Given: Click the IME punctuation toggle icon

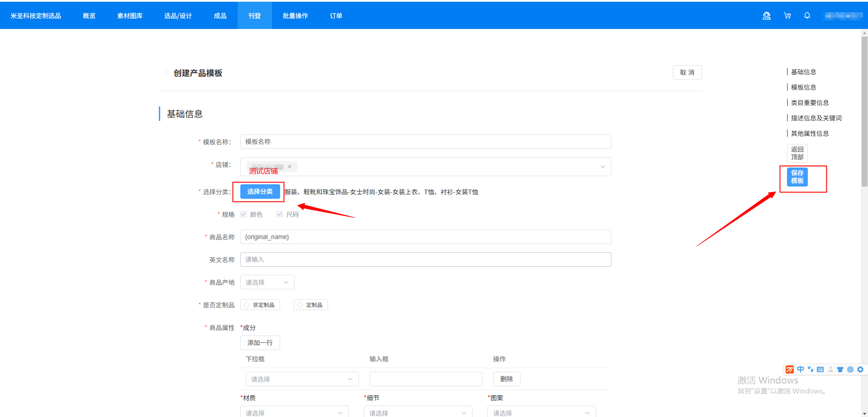Looking at the screenshot, I should tap(811, 369).
